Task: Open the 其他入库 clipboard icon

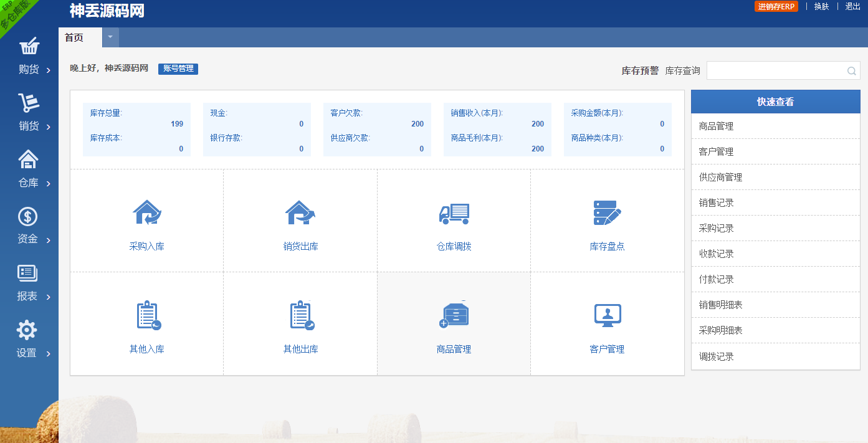Action: point(148,315)
